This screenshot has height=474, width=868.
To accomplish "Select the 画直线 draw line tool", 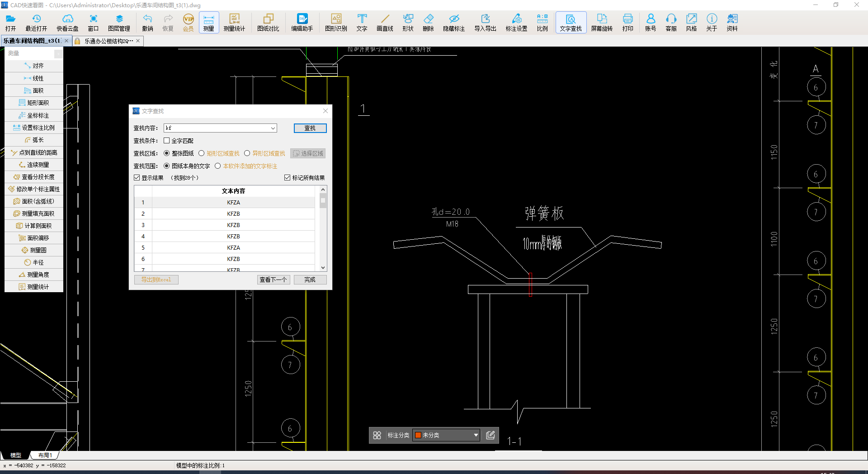I will pyautogui.click(x=385, y=22).
